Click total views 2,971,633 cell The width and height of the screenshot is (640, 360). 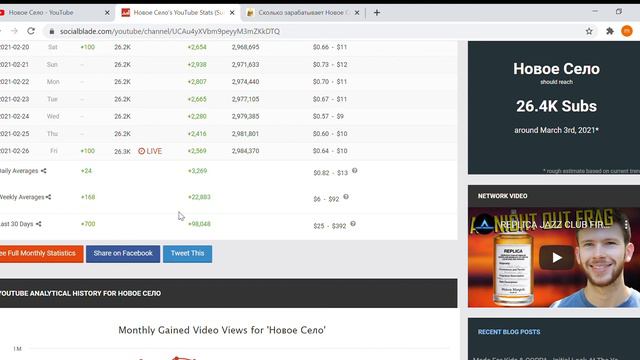245,64
